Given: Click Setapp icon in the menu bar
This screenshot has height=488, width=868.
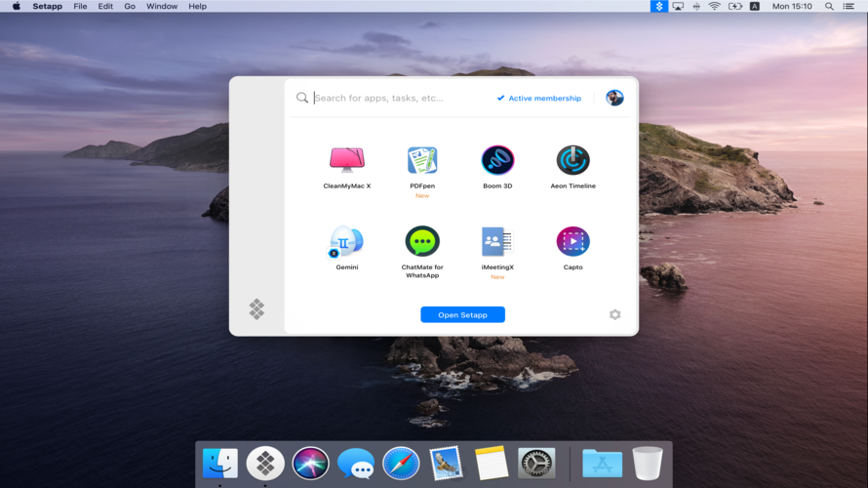Looking at the screenshot, I should click(658, 6).
